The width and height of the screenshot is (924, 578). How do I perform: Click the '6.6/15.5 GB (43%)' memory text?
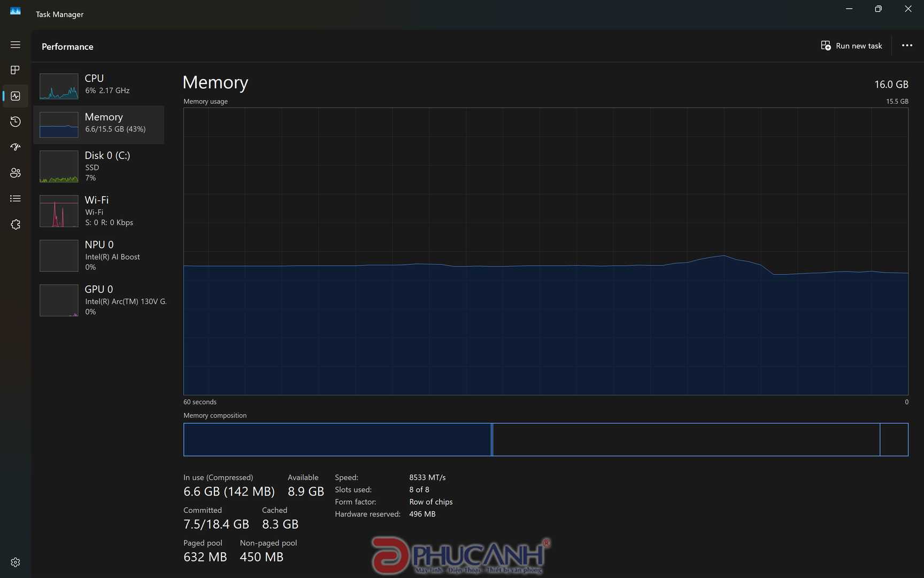[115, 129]
